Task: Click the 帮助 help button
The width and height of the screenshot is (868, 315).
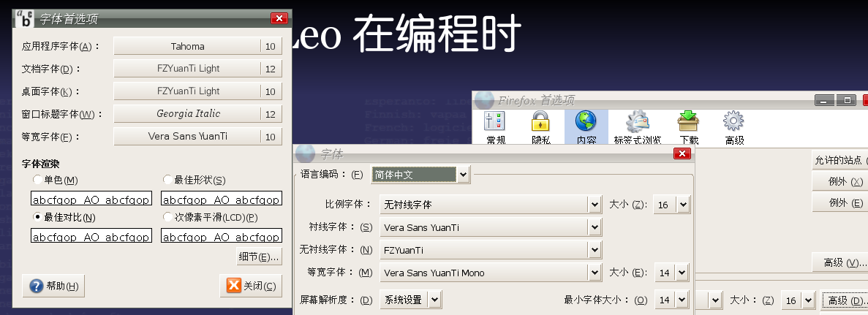Action: coord(54,286)
